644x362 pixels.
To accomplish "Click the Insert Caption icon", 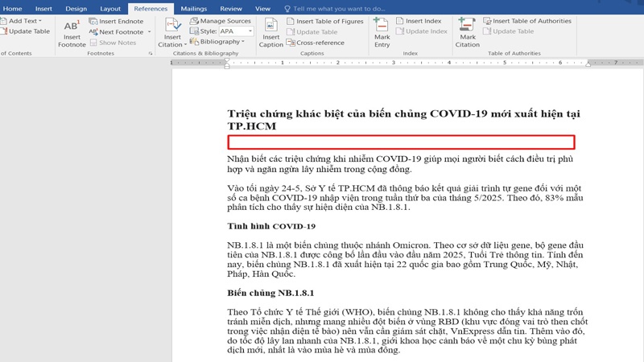I will click(x=271, y=31).
